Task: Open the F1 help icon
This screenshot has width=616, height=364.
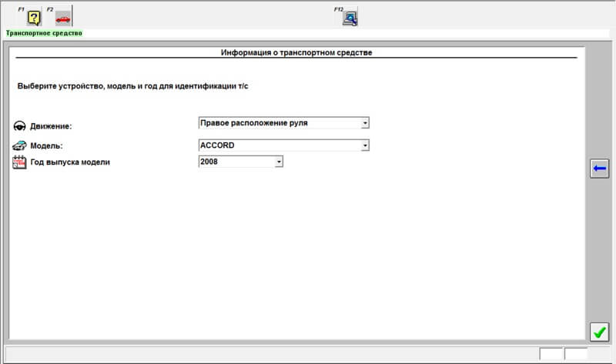Action: (34, 18)
